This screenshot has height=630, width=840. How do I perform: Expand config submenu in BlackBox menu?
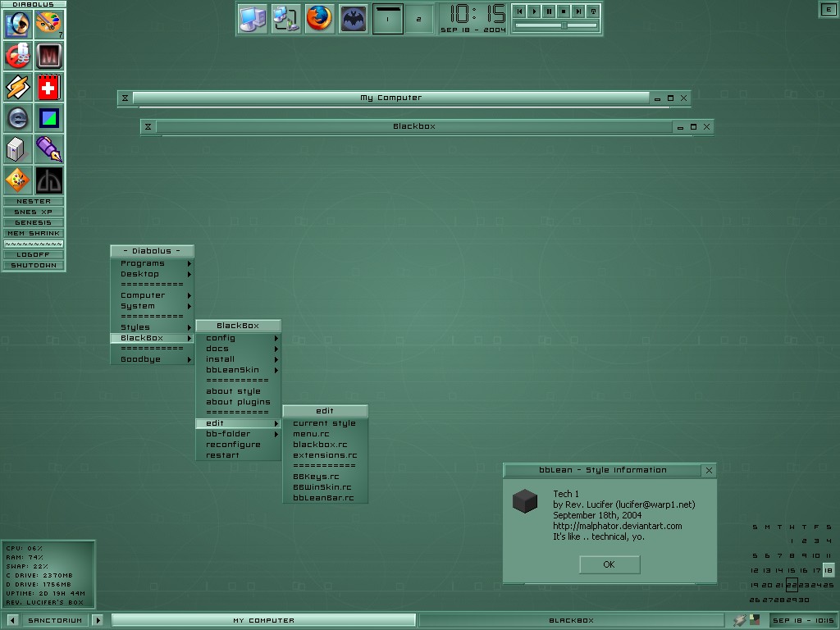point(239,338)
